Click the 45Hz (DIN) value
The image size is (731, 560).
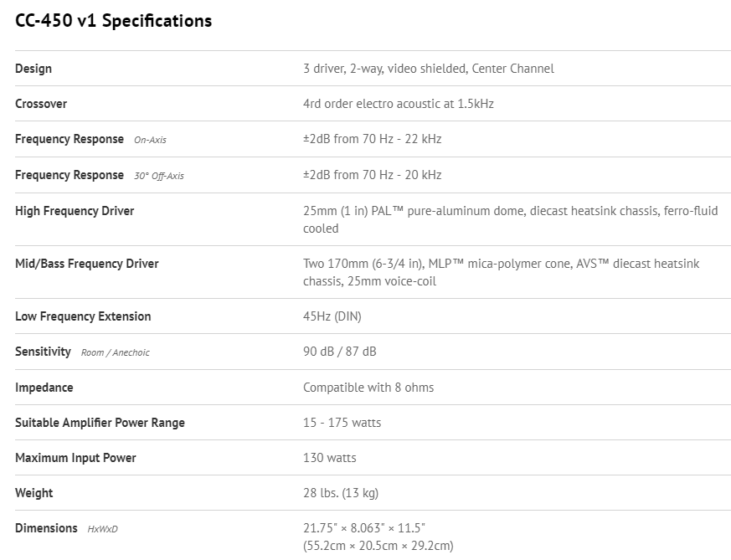[x=332, y=316]
